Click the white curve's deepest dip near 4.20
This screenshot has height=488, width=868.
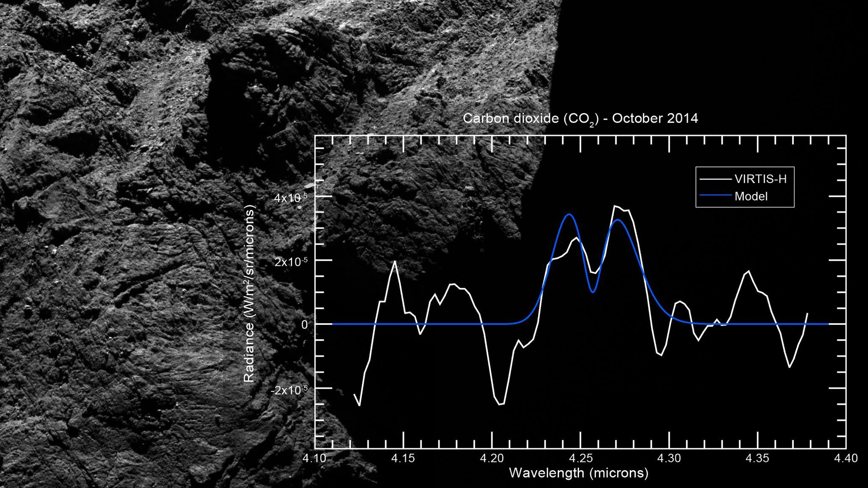tap(501, 404)
